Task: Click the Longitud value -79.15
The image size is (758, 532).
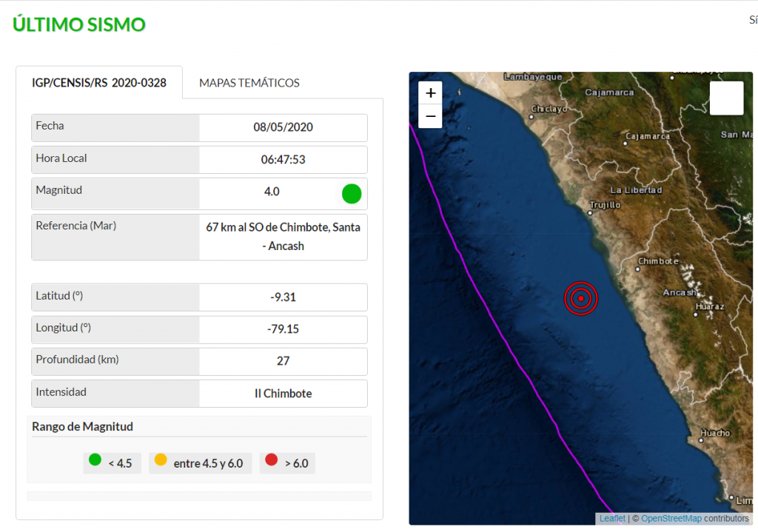Action: point(283,329)
